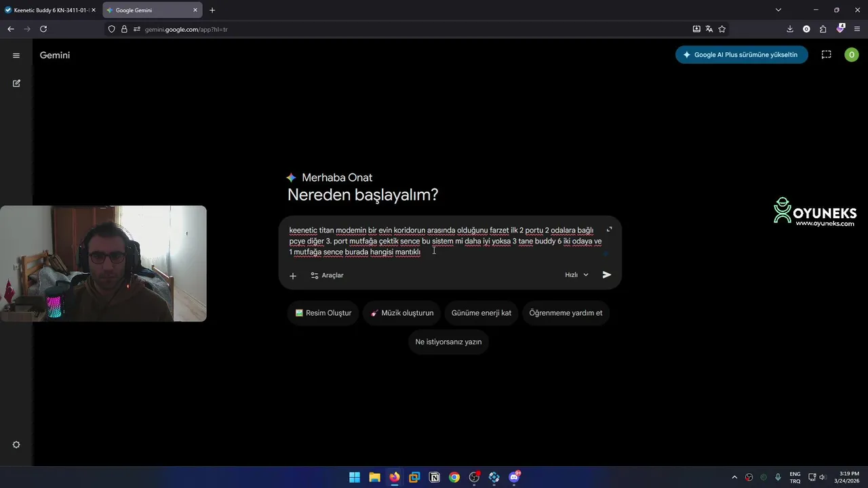Open the Windows Start menu
Screen dimensions: 868x488
click(355, 477)
